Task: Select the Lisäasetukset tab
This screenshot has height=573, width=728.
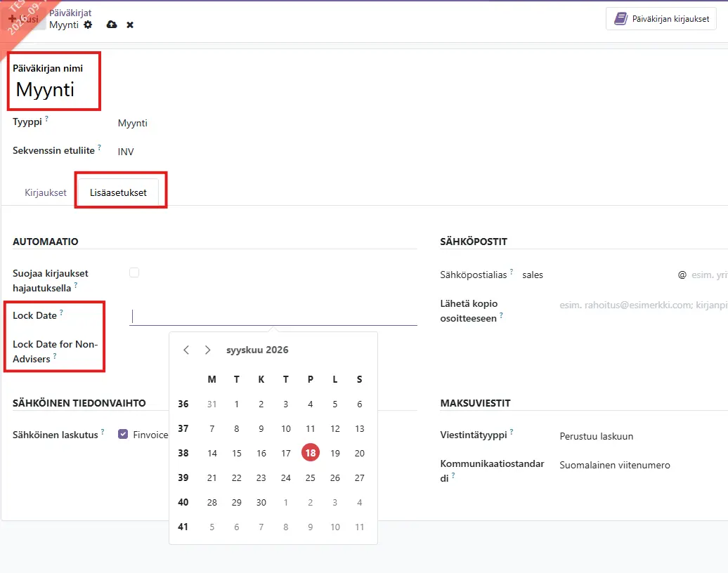Action: (x=118, y=192)
